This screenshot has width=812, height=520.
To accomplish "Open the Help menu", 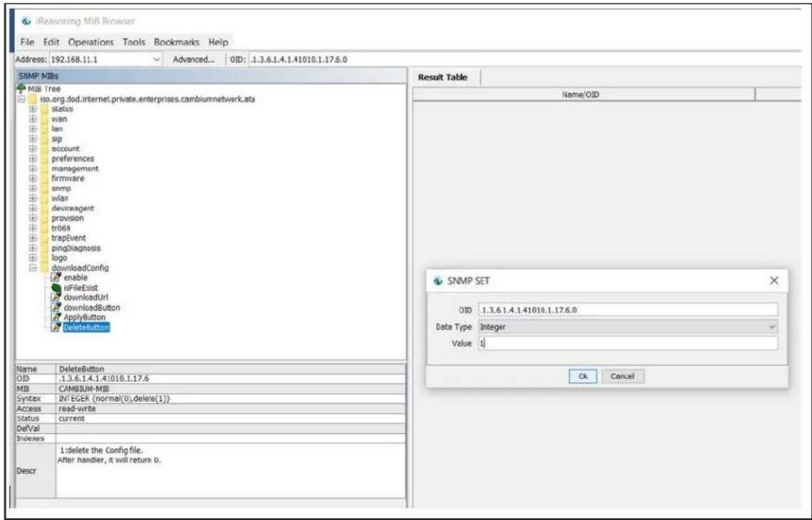I will (x=218, y=42).
